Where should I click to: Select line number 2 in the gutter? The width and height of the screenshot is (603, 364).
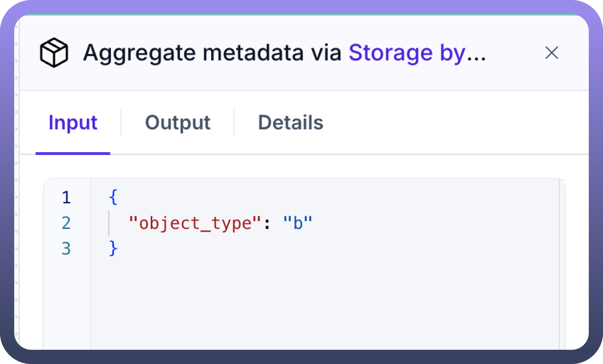pyautogui.click(x=66, y=223)
